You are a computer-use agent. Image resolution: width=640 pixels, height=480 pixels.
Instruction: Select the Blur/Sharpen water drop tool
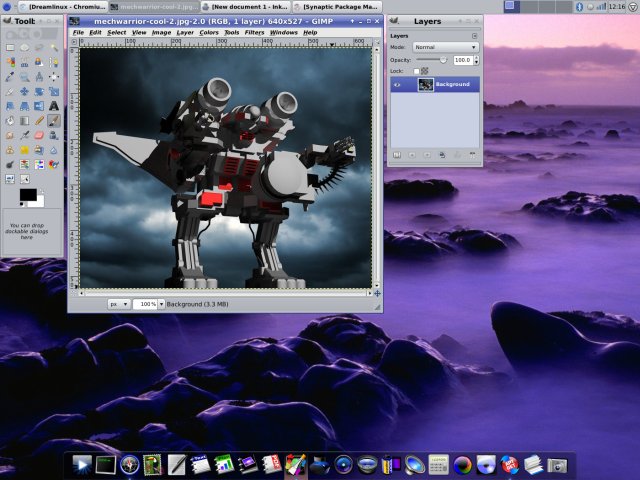(x=53, y=150)
